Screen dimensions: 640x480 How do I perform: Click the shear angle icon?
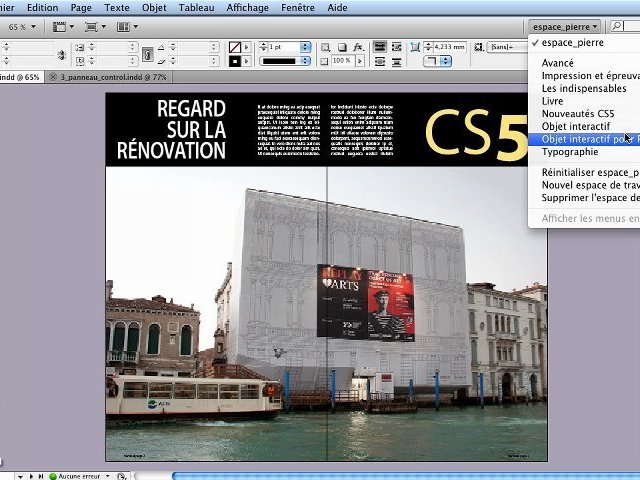[x=162, y=61]
